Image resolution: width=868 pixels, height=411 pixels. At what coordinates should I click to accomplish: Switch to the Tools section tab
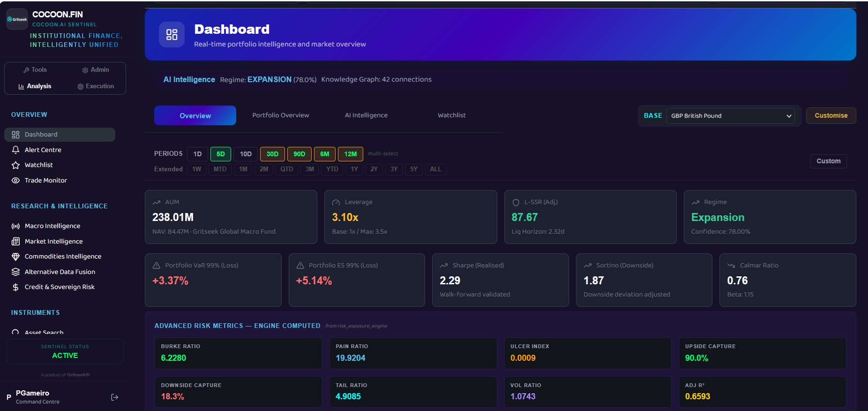pos(35,70)
